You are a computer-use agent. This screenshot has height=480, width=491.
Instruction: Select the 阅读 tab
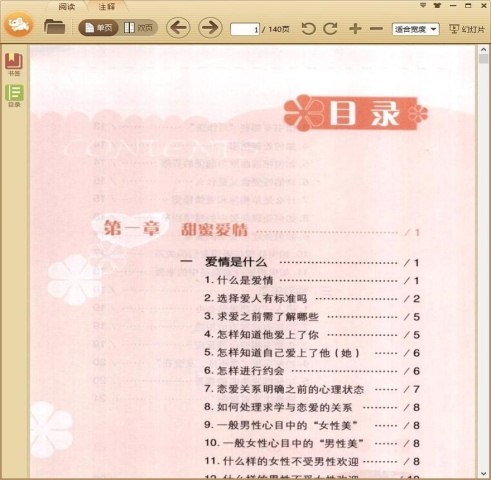click(x=66, y=7)
